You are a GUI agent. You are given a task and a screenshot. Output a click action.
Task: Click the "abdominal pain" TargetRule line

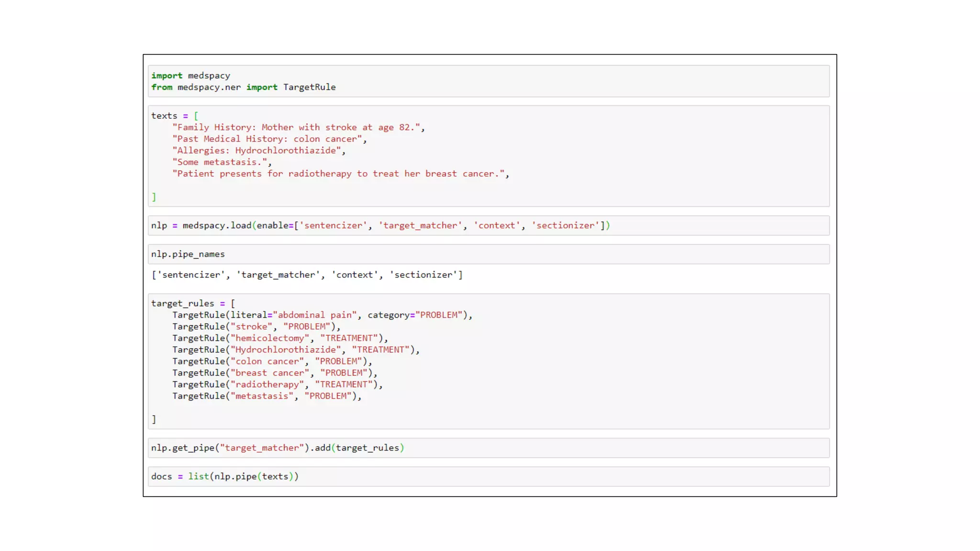[x=322, y=315]
